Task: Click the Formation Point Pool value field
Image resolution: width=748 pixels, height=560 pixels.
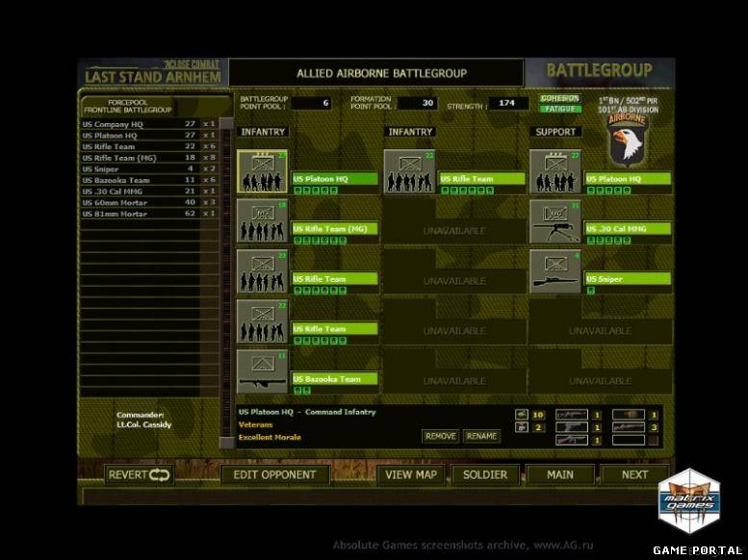Action: coord(417,103)
